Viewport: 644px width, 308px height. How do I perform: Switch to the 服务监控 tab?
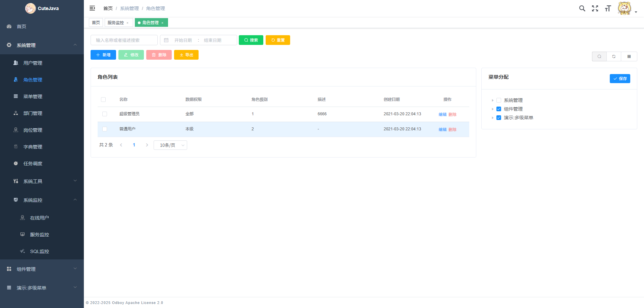[x=116, y=23]
